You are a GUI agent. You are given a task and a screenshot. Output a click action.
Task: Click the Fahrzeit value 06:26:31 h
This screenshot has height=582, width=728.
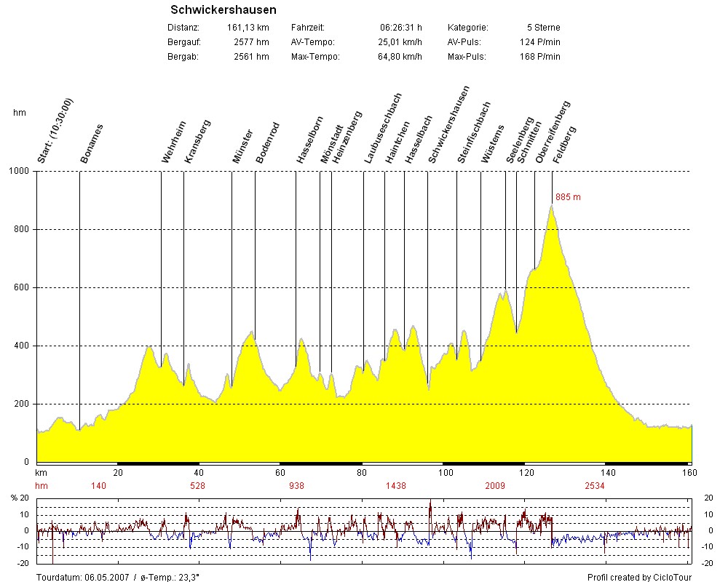[400, 28]
